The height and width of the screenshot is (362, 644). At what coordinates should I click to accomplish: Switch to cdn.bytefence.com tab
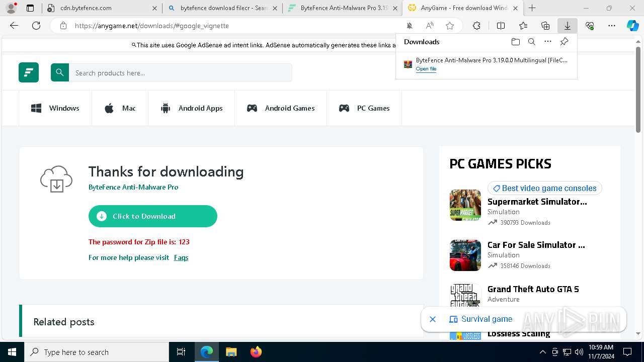[x=102, y=8]
